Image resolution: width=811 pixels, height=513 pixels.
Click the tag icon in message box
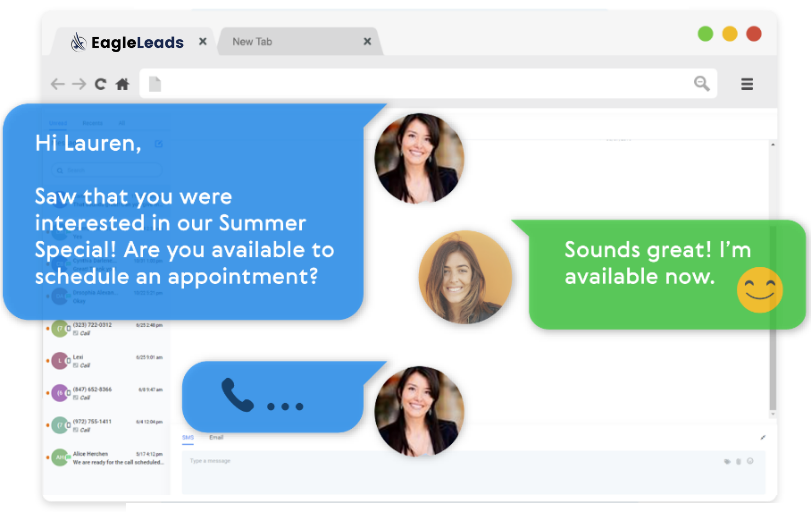point(727,461)
